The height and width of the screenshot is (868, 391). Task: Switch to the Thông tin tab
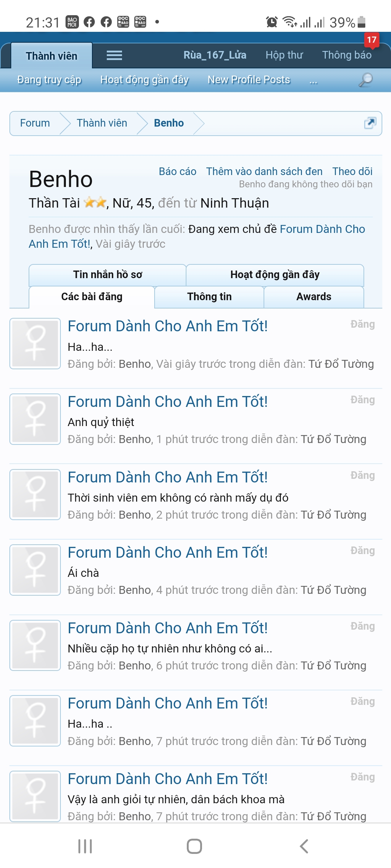pyautogui.click(x=209, y=297)
